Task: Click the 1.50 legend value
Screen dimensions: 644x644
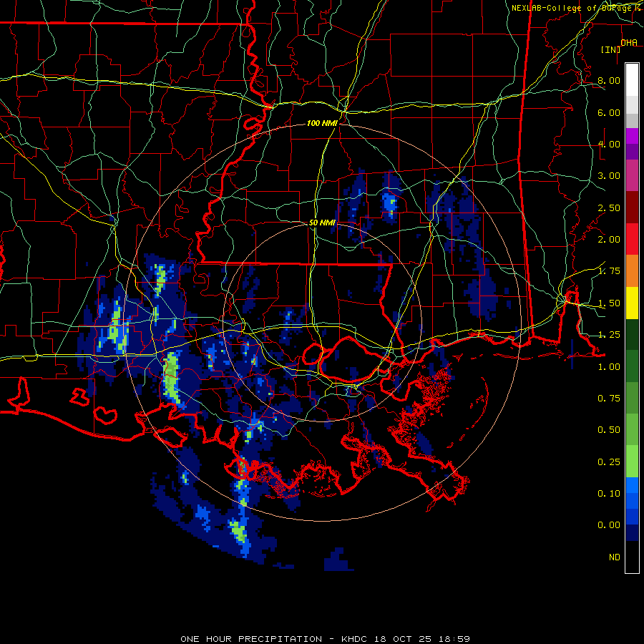Action: (609, 303)
